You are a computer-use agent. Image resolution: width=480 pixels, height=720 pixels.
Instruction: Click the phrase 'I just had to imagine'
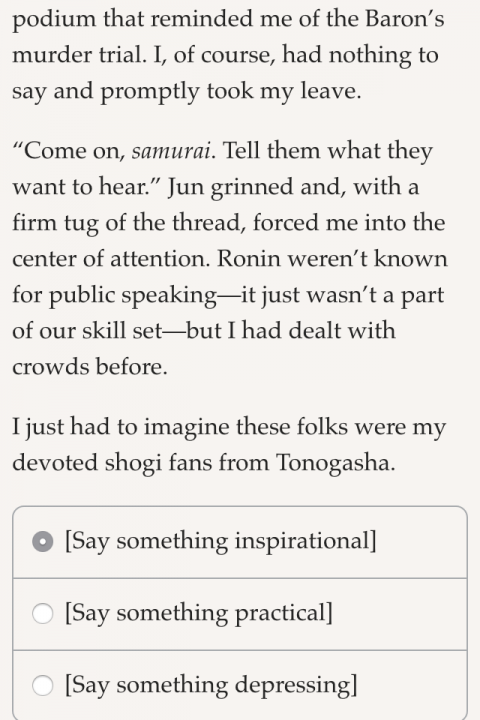(x=121, y=427)
